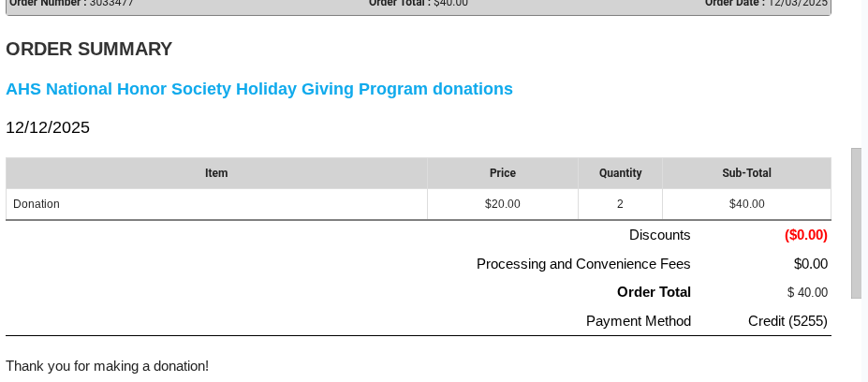The width and height of the screenshot is (868, 382).
Task: Click the Quantity column header
Action: click(x=620, y=173)
